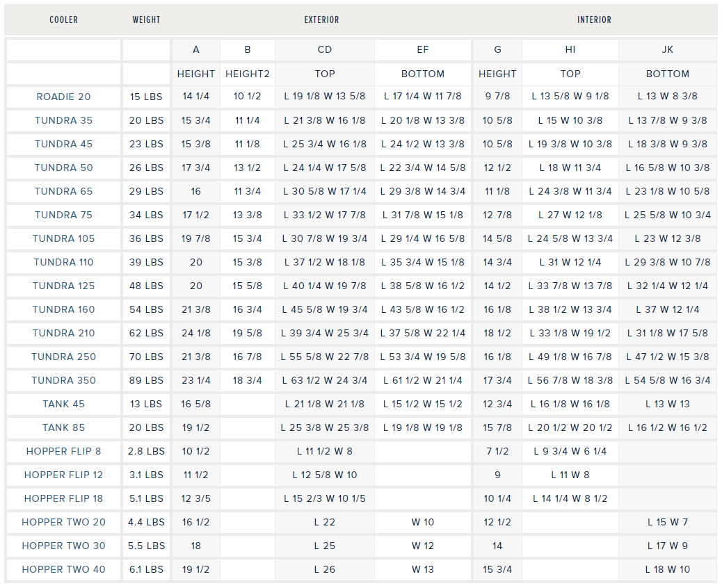
Task: Click the HOPPER FLIP 8 link
Action: click(63, 451)
